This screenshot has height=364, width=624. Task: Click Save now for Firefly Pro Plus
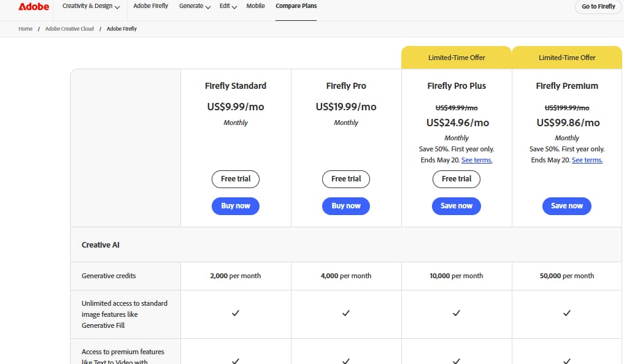[x=456, y=206]
